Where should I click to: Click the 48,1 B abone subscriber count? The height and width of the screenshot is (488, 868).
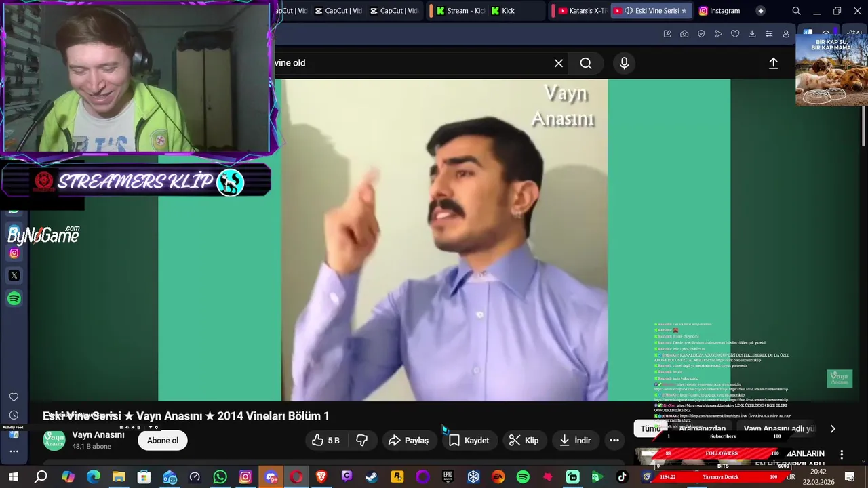pos(92,447)
